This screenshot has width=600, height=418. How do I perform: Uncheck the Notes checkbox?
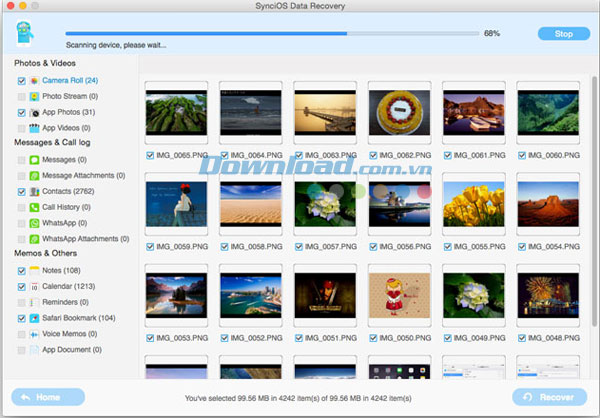(21, 271)
